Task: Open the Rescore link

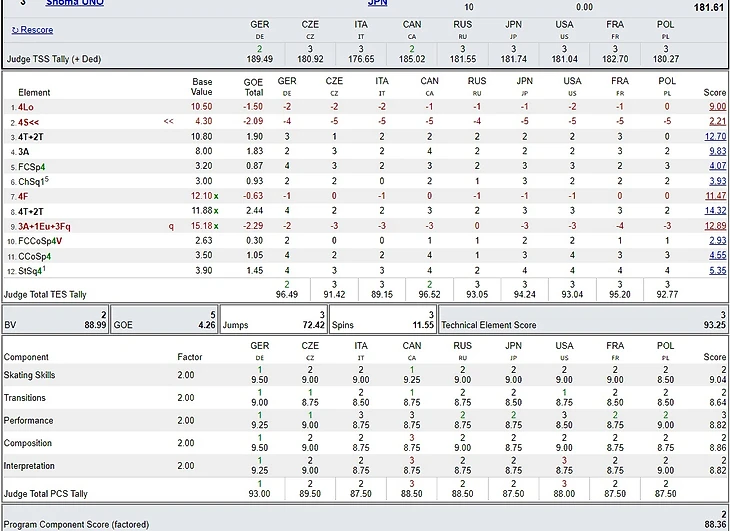Action: (37, 31)
